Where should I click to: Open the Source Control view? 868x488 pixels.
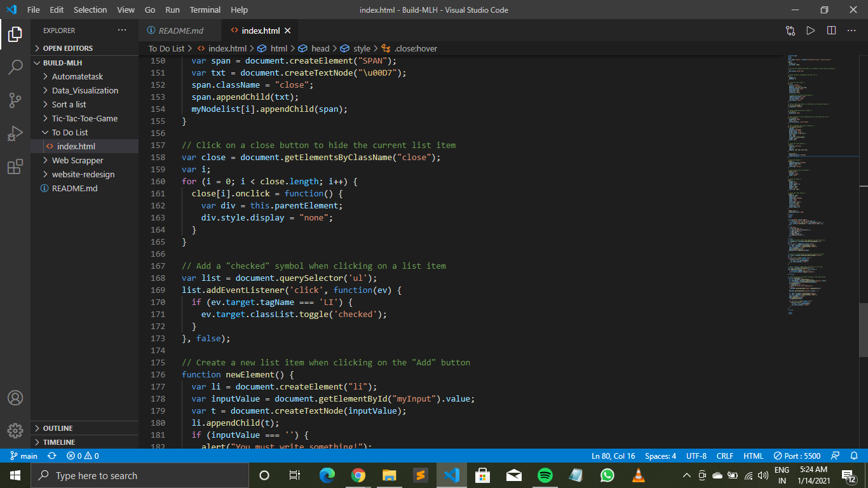[x=15, y=100]
